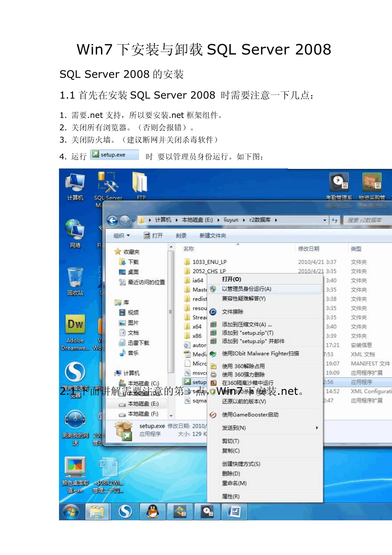392x555 pixels.
Task: Open the 物资采购管 desktop shortcut
Action: (x=372, y=187)
